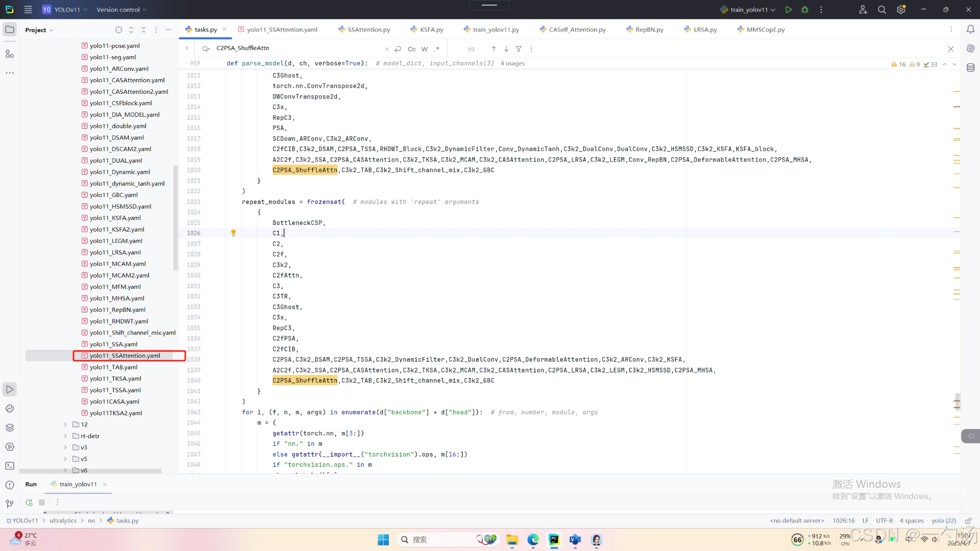Click the find input field
980x551 pixels.
coord(296,48)
